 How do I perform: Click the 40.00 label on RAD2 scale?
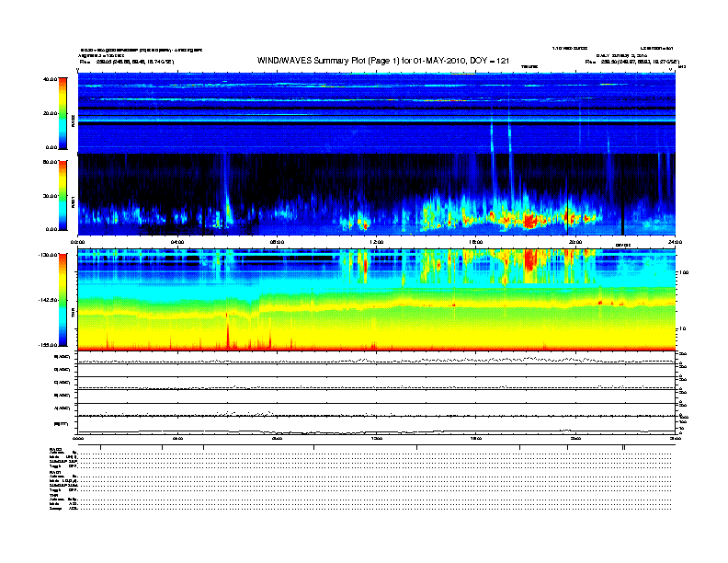tap(50, 79)
